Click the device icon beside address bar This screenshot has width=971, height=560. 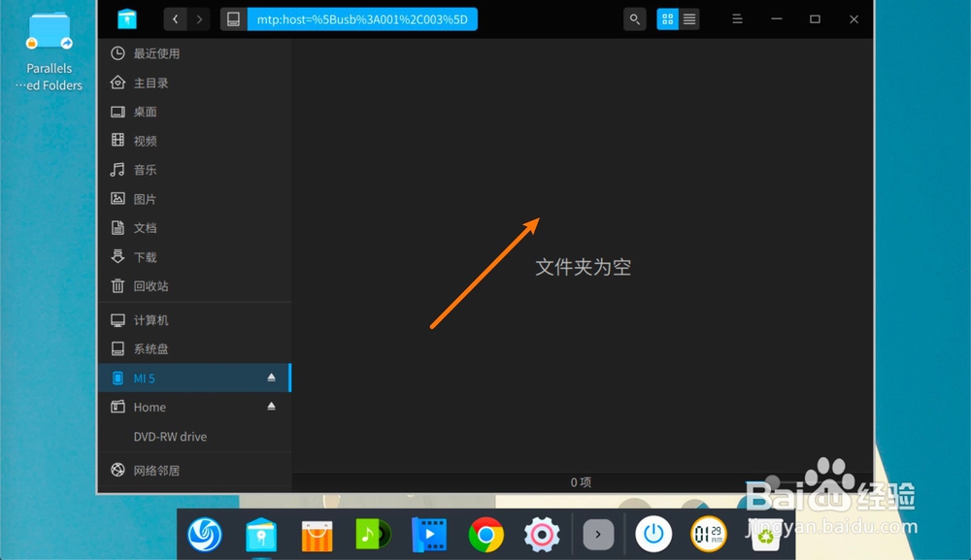point(233,19)
